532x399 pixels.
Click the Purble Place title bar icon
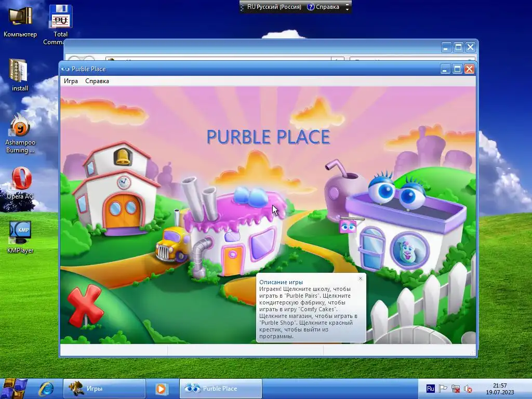coord(65,69)
